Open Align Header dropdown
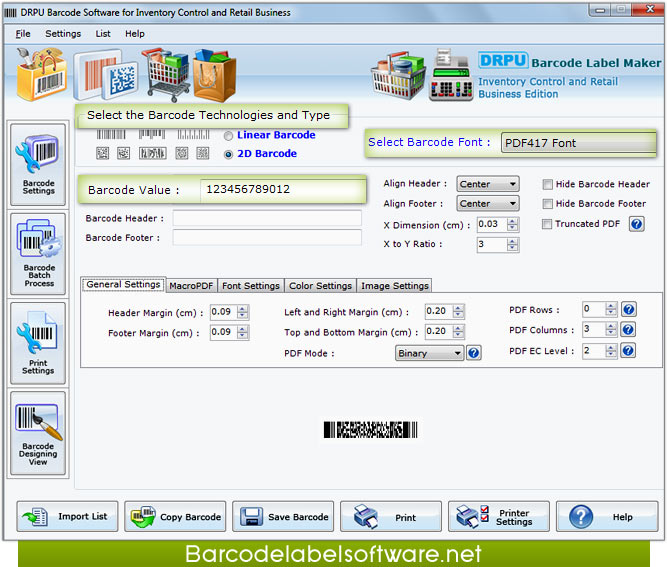 (488, 184)
